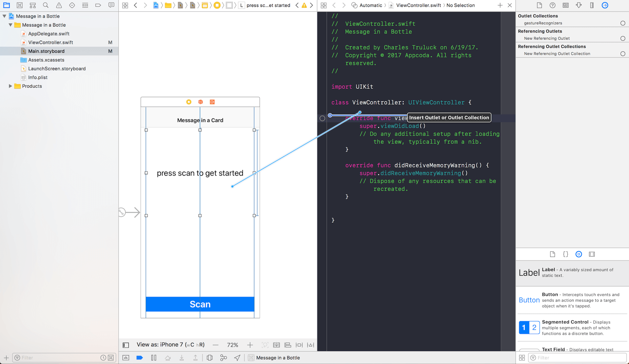Select Main.storyboard in the navigator
This screenshot has height=364, width=629.
[46, 51]
